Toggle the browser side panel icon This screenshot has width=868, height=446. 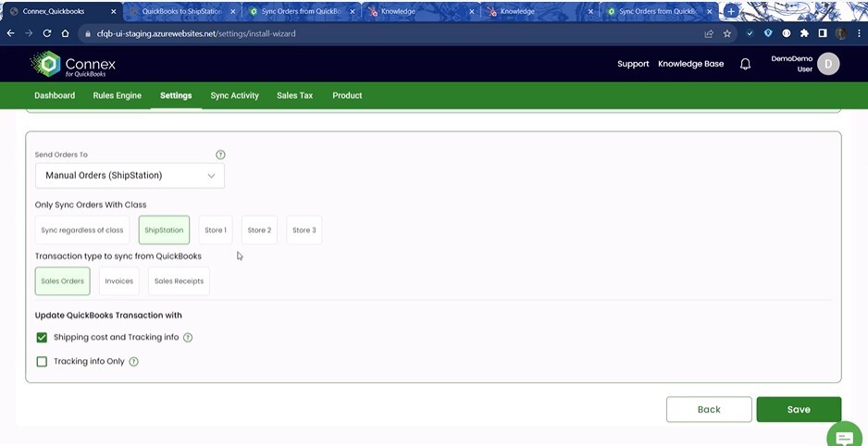click(x=823, y=33)
